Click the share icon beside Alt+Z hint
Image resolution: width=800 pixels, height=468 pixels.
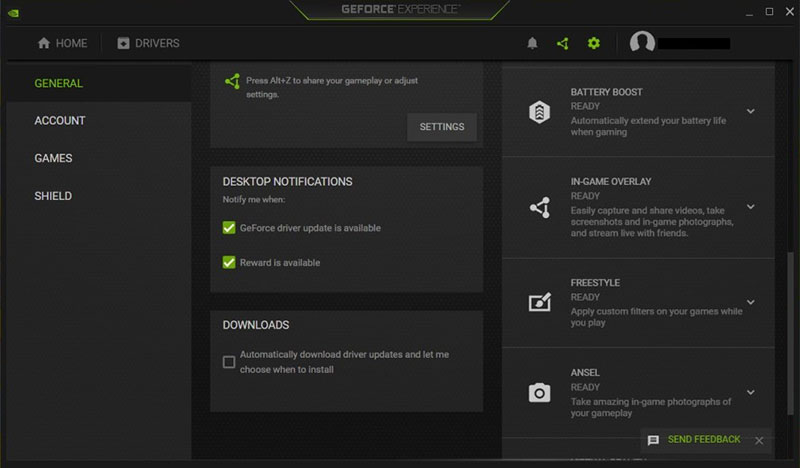pyautogui.click(x=233, y=81)
